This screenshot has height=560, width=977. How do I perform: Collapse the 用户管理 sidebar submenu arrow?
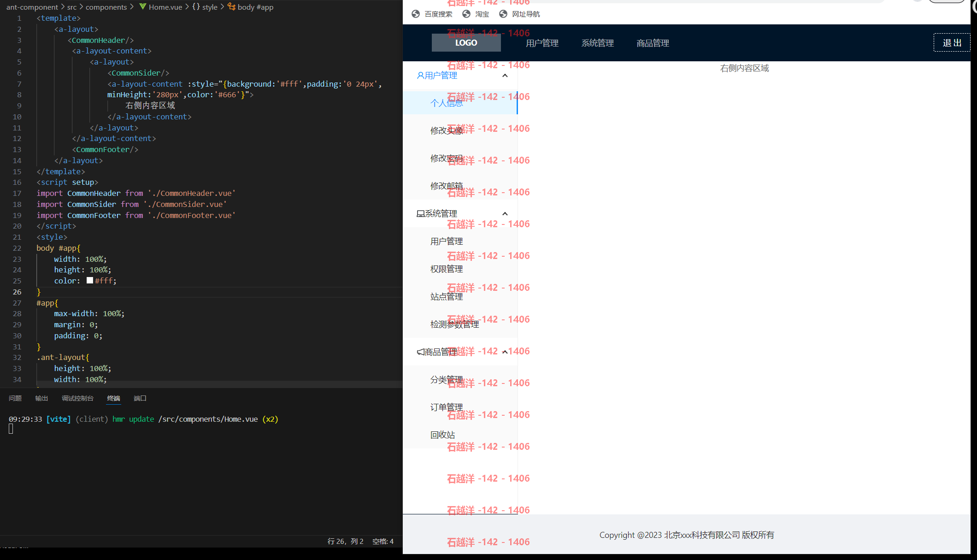point(505,76)
